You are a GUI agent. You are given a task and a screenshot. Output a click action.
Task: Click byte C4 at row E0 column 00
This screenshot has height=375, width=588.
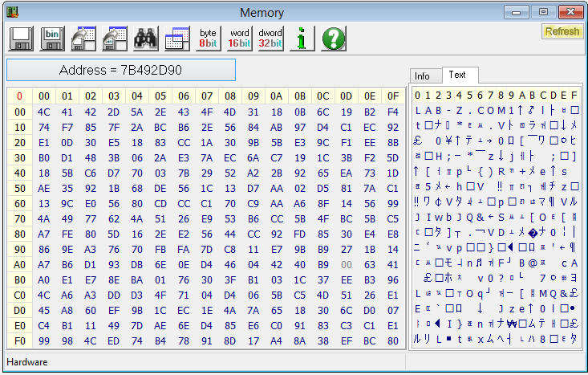44,325
